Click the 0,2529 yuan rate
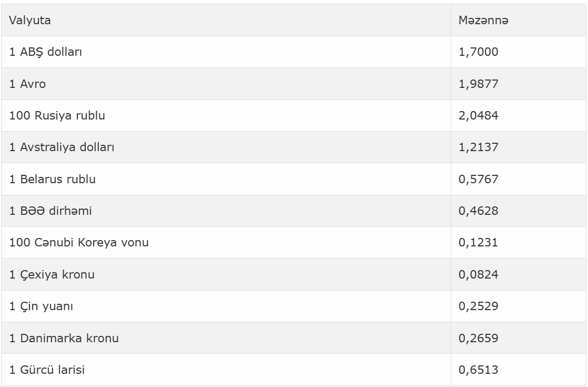This screenshot has height=387, width=588. [479, 306]
